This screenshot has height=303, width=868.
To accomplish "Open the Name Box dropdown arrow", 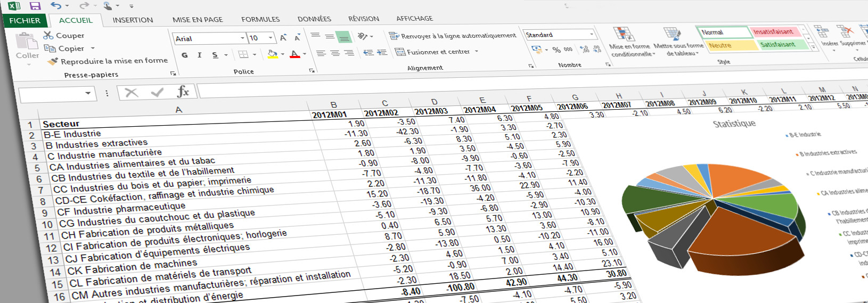I will pyautogui.click(x=88, y=94).
